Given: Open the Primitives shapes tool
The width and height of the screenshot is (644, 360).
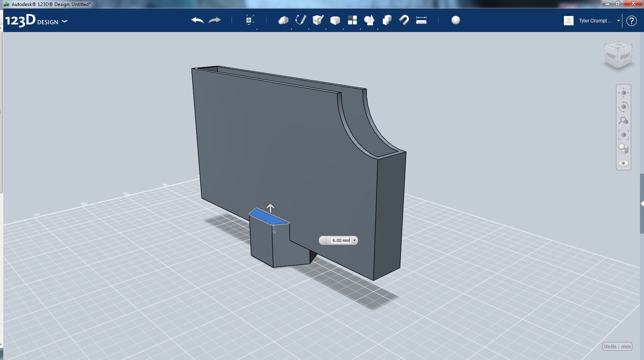Looking at the screenshot, I should pos(283,20).
